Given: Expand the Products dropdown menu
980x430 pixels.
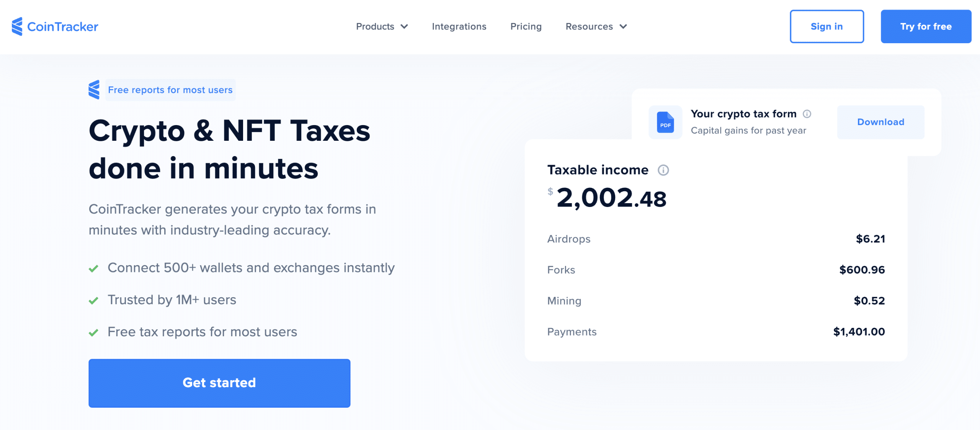Looking at the screenshot, I should click(x=381, y=26).
